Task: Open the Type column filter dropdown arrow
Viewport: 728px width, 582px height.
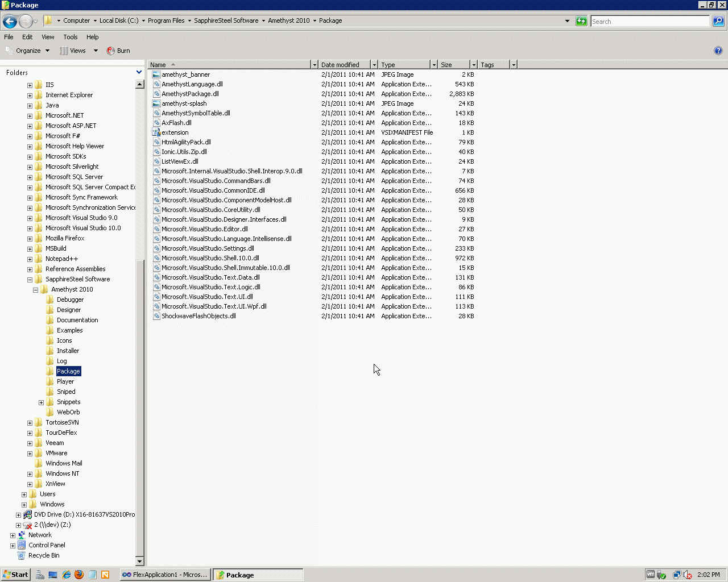Action: 434,65
